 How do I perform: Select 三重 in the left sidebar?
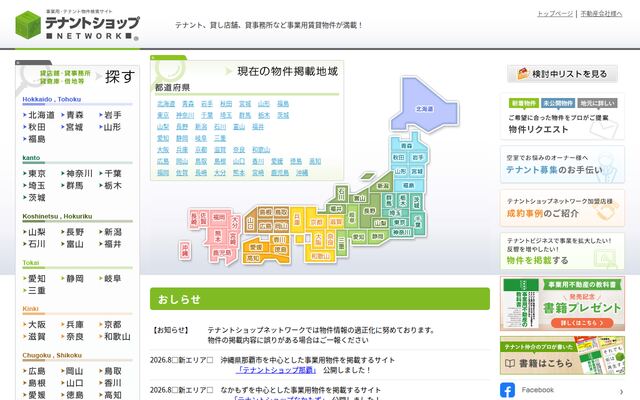pyautogui.click(x=37, y=290)
